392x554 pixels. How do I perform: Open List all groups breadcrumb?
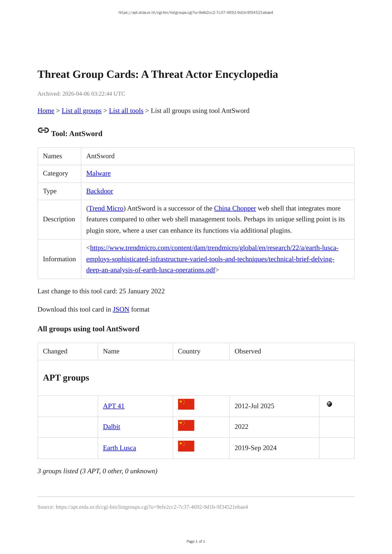(x=81, y=111)
